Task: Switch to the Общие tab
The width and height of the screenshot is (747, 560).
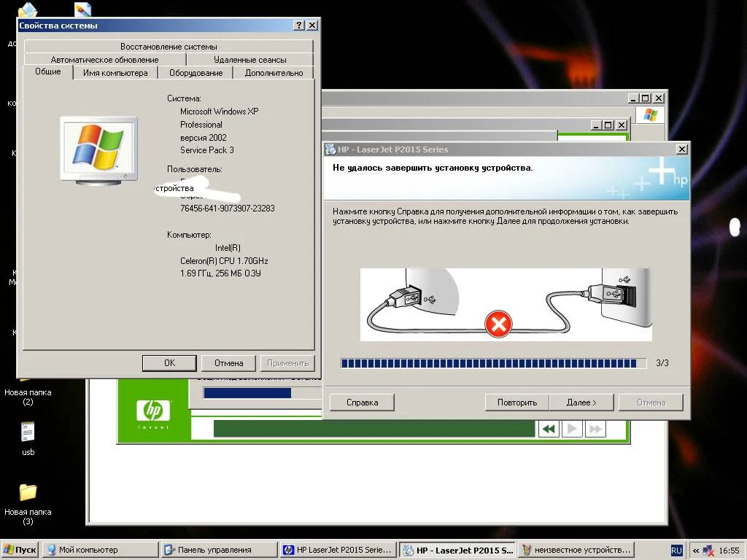Action: click(48, 72)
